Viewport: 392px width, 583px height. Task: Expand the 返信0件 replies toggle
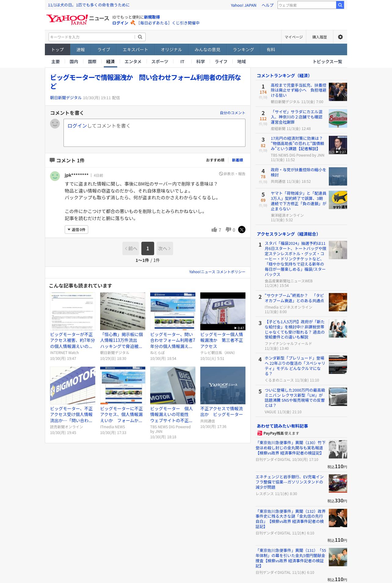[x=76, y=230]
